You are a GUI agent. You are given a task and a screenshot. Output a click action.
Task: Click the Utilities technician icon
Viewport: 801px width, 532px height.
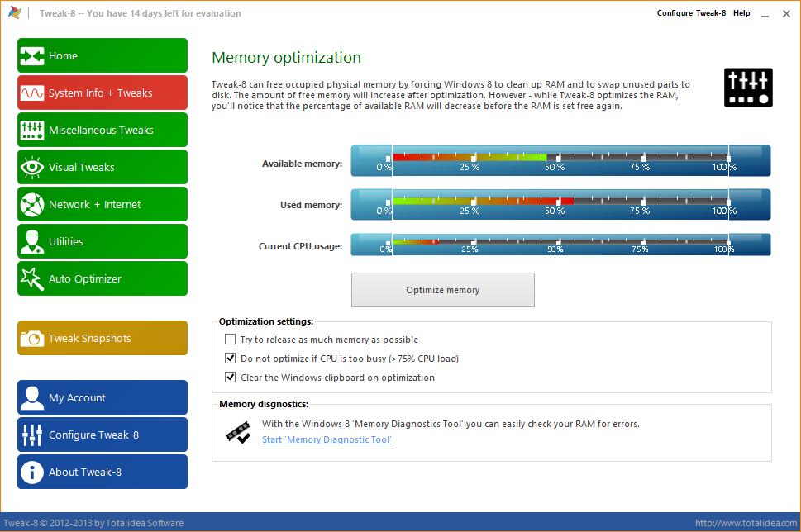click(32, 241)
